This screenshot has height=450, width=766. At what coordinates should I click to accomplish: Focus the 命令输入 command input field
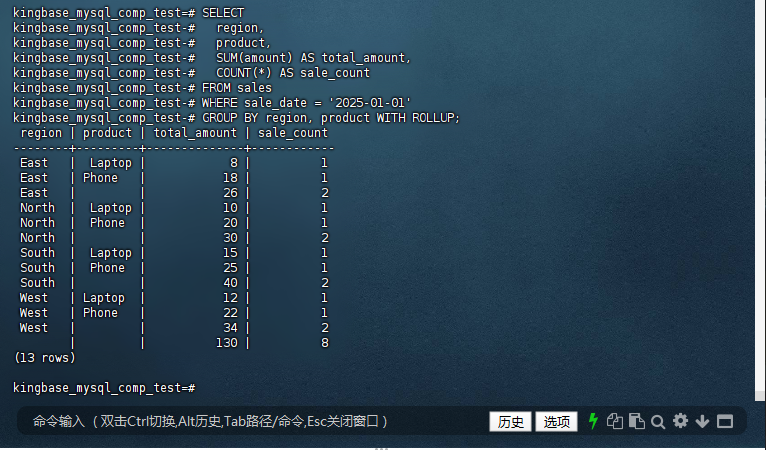click(x=210, y=421)
